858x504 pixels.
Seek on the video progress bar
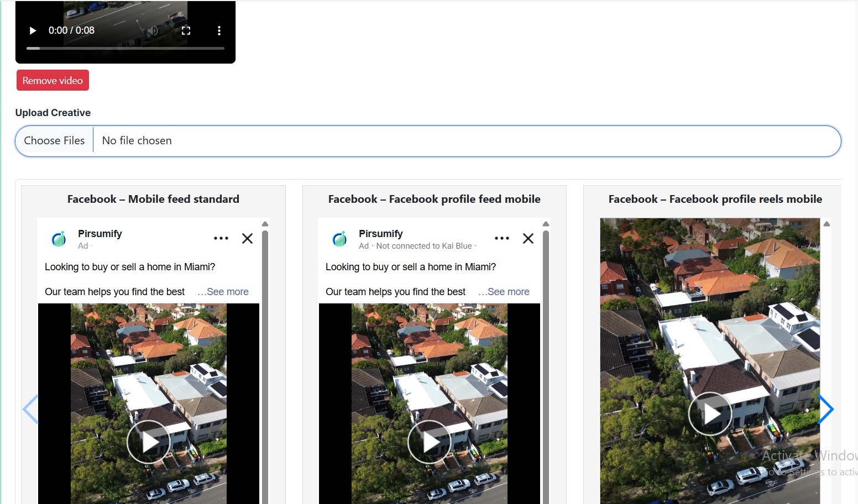[125, 48]
